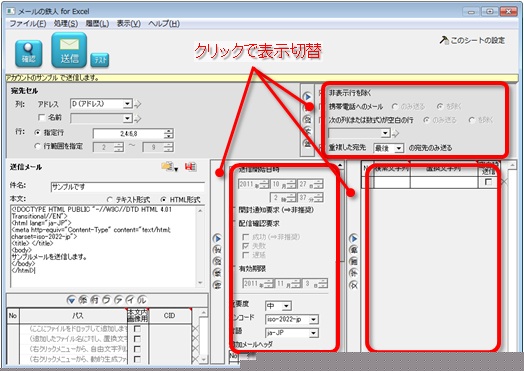Select を除く for 空白の行 option
The width and height of the screenshot is (524, 371).
472,120
